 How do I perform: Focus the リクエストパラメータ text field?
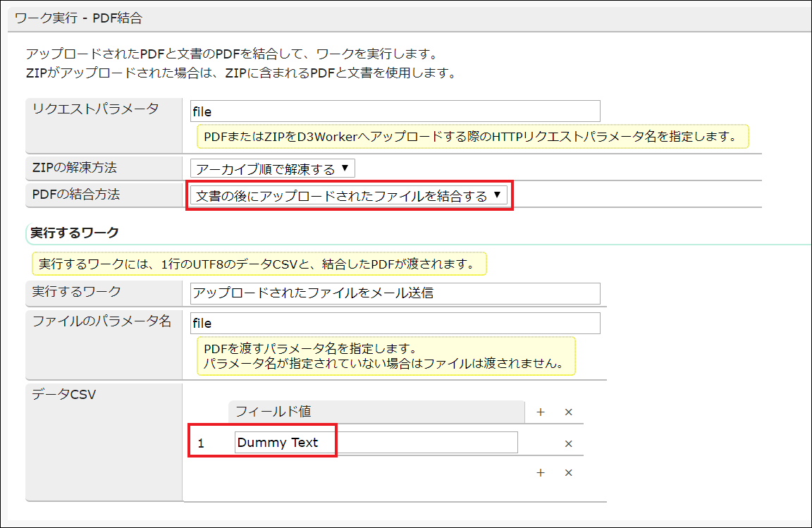tap(395, 111)
